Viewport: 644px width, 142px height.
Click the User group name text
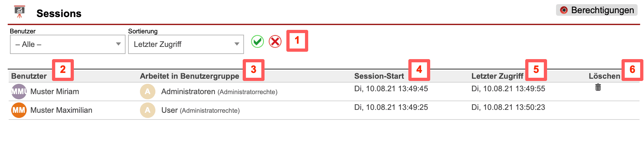click(x=170, y=110)
